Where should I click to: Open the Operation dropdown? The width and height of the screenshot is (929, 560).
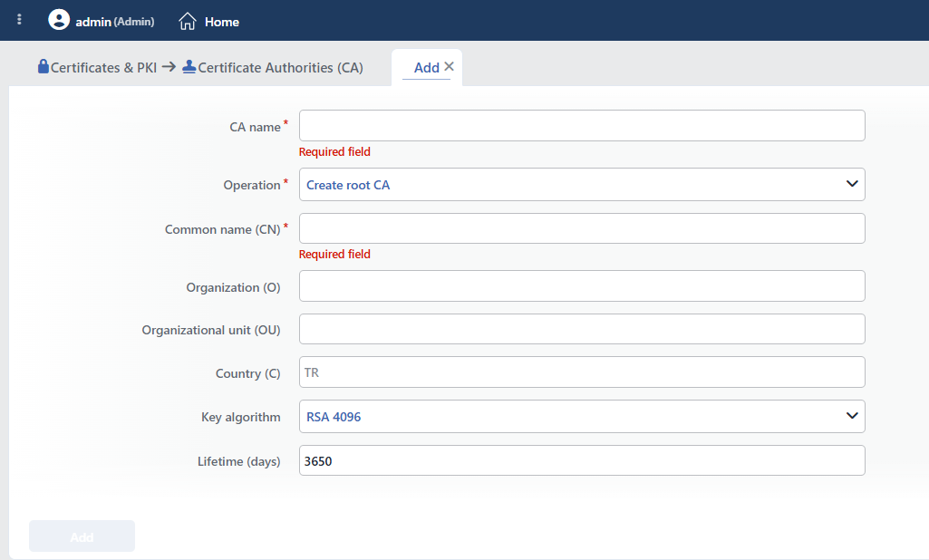pos(582,184)
